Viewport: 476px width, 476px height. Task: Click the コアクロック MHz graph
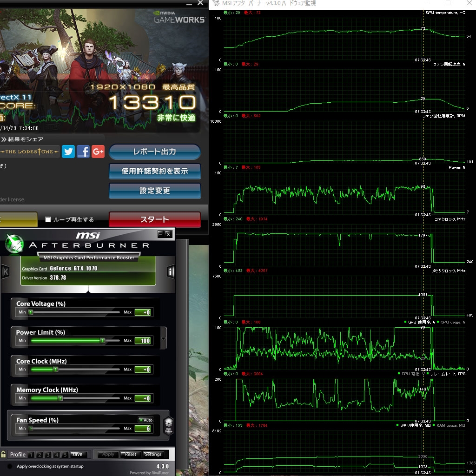pos(344,245)
